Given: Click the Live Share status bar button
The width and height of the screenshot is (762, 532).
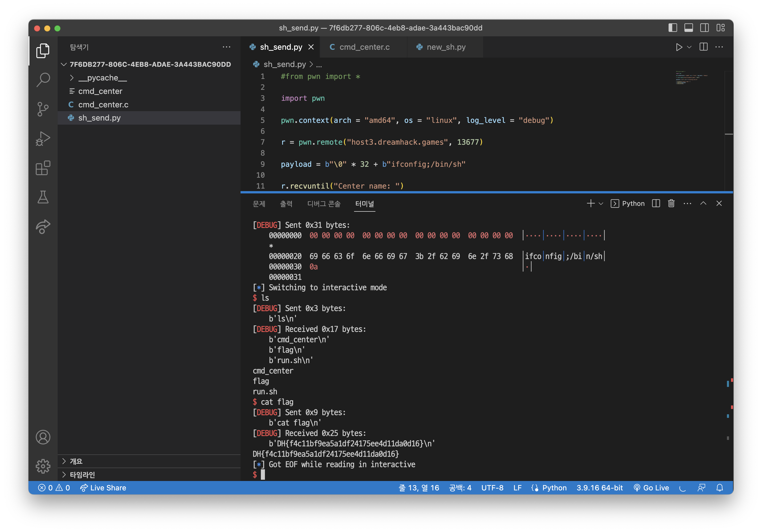Looking at the screenshot, I should coord(103,488).
